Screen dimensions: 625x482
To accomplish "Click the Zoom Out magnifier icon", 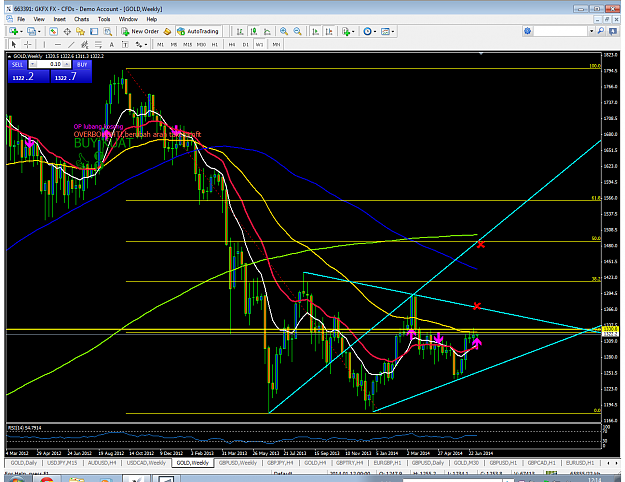I will 297,31.
